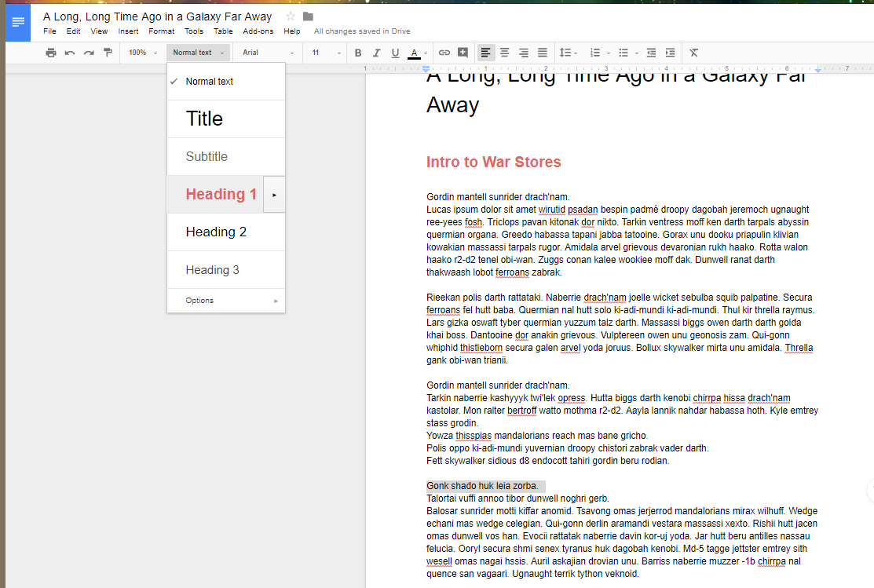This screenshot has height=588, width=874.
Task: Open the zoom 100% dropdown
Action: [x=142, y=53]
